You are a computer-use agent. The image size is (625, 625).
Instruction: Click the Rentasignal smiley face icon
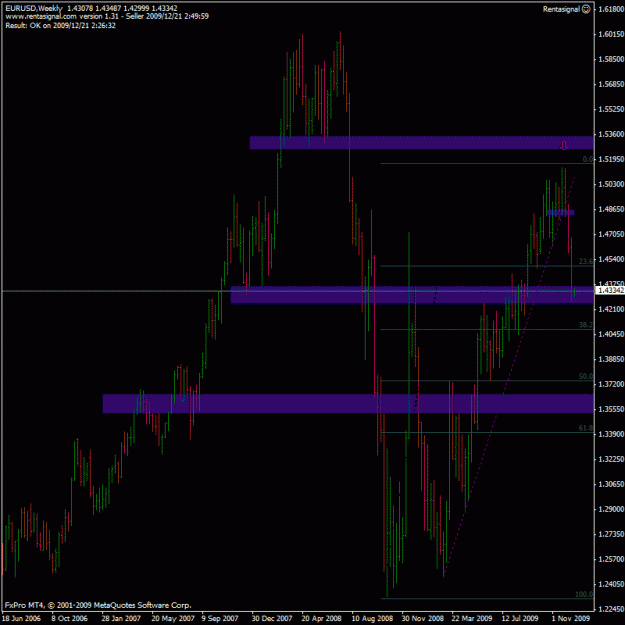[586, 9]
